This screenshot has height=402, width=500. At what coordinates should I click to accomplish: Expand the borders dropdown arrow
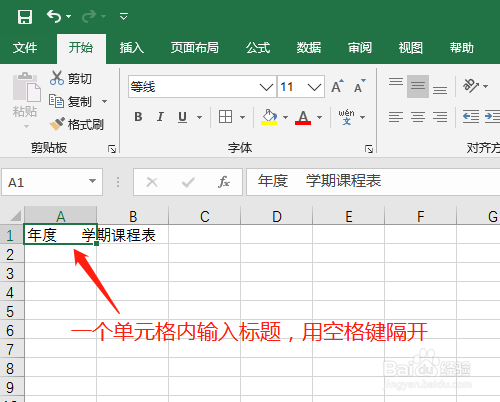242,117
